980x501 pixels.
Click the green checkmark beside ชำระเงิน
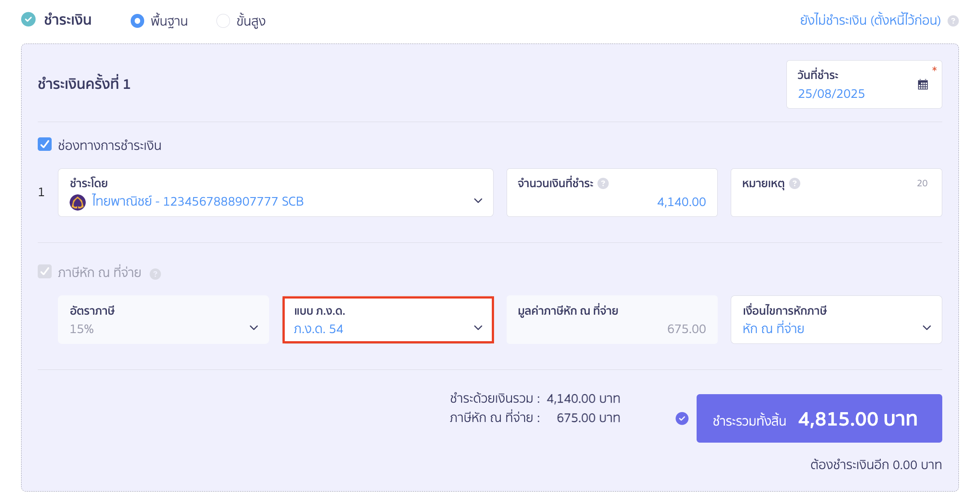28,19
